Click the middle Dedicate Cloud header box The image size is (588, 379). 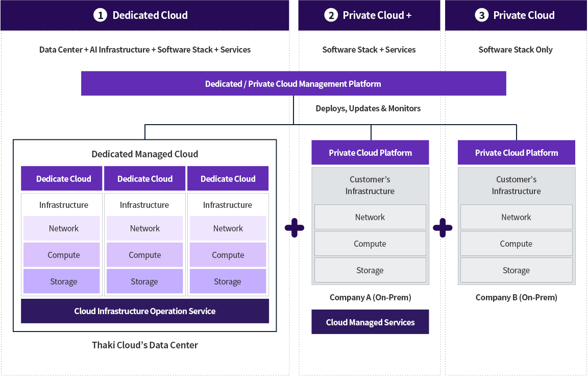(145, 179)
